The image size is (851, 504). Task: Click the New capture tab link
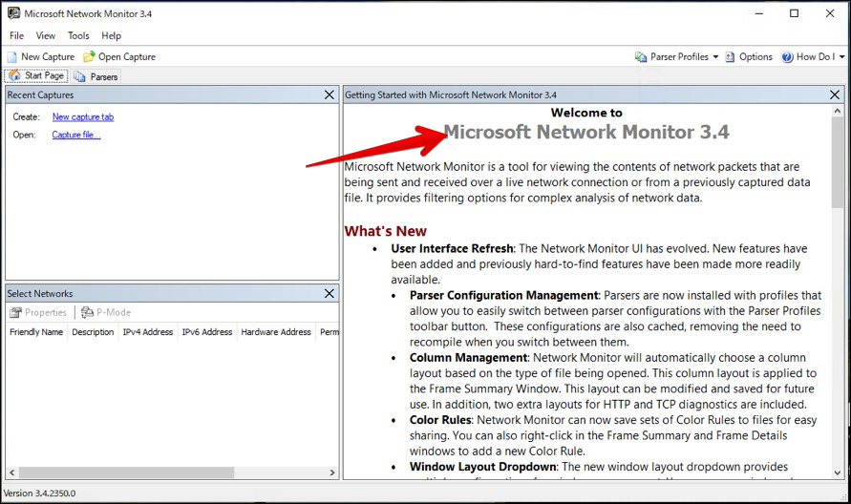[82, 116]
